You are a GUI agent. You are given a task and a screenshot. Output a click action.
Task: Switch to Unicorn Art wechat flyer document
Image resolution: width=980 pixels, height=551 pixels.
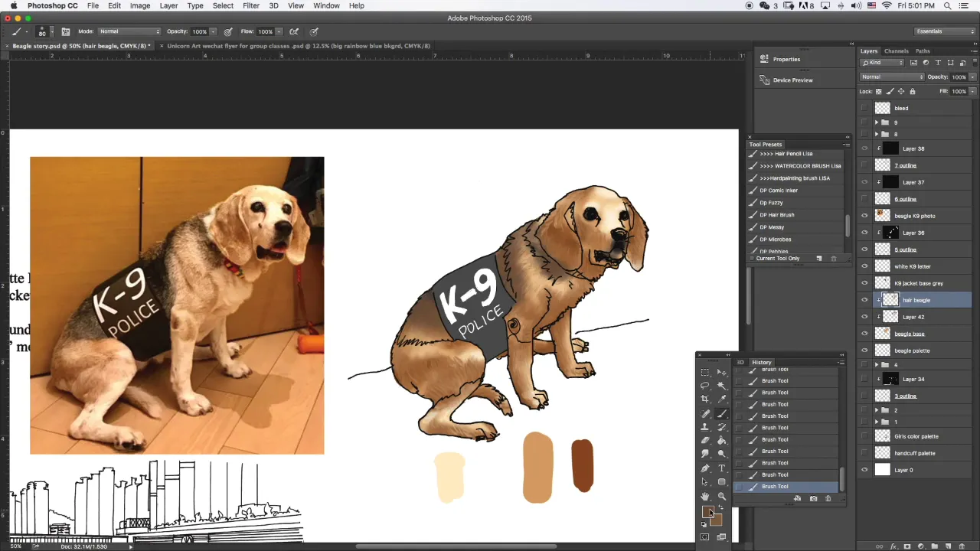tap(299, 46)
